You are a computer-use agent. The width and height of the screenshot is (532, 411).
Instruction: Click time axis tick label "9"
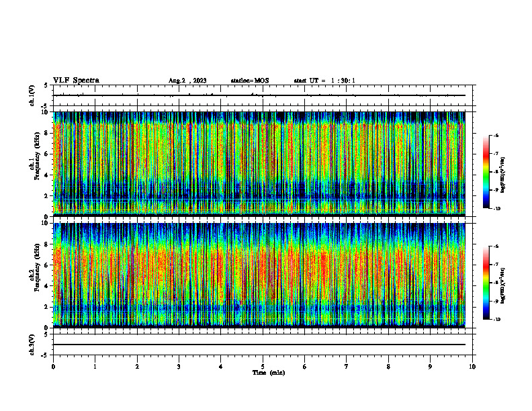(430, 367)
